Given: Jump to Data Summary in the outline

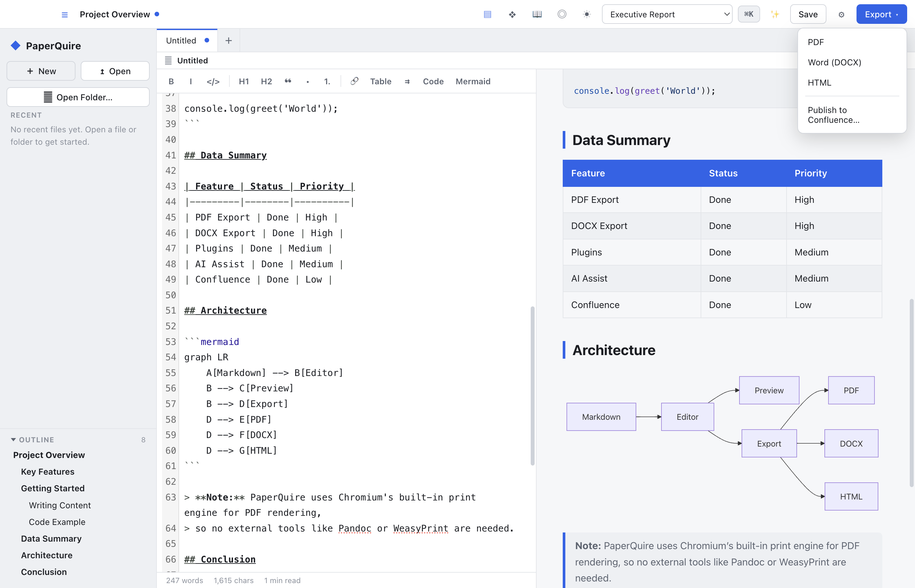Looking at the screenshot, I should (51, 538).
